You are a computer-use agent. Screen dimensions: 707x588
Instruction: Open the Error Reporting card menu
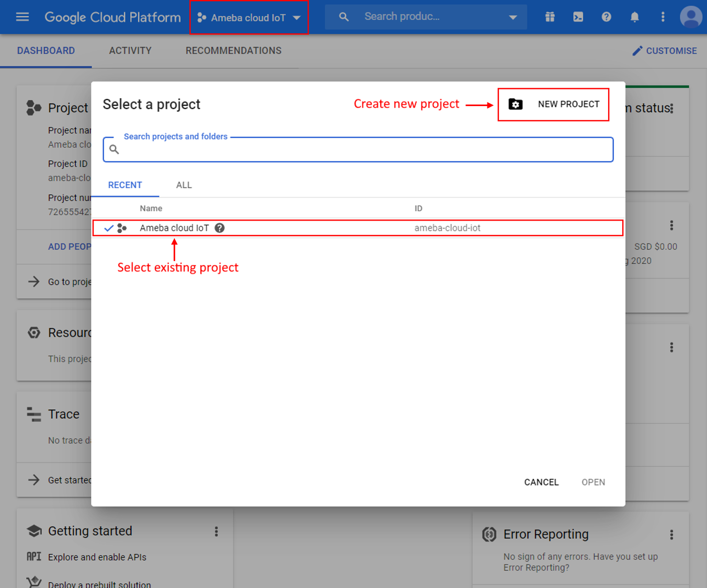(x=671, y=535)
